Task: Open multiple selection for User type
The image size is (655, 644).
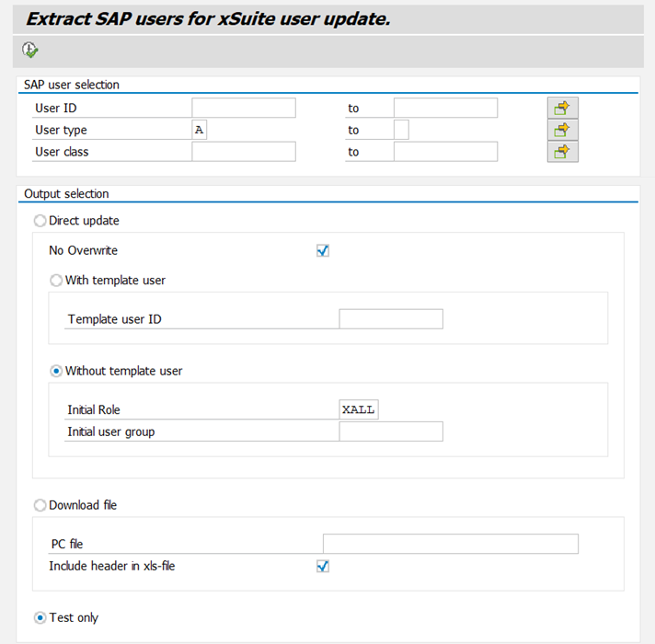Action: [563, 130]
